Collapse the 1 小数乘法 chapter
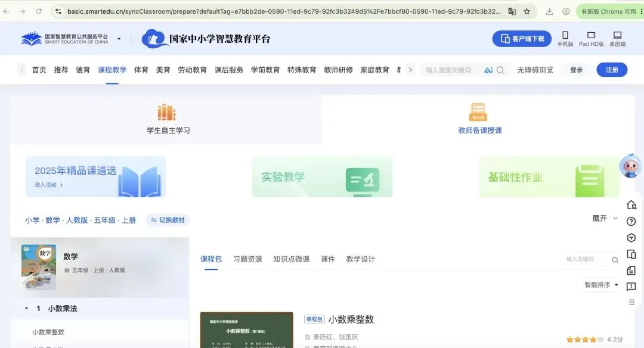Screen dimensions: 644x348 coord(26,308)
